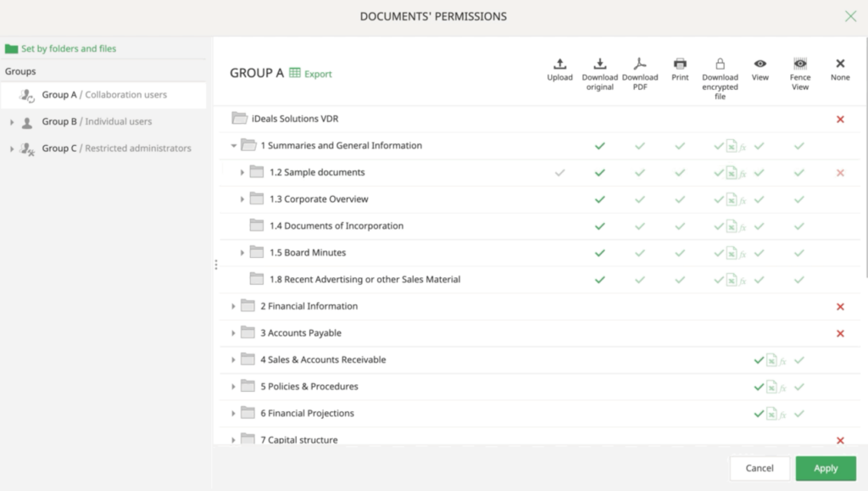Click the Print permission column icon

coord(680,62)
